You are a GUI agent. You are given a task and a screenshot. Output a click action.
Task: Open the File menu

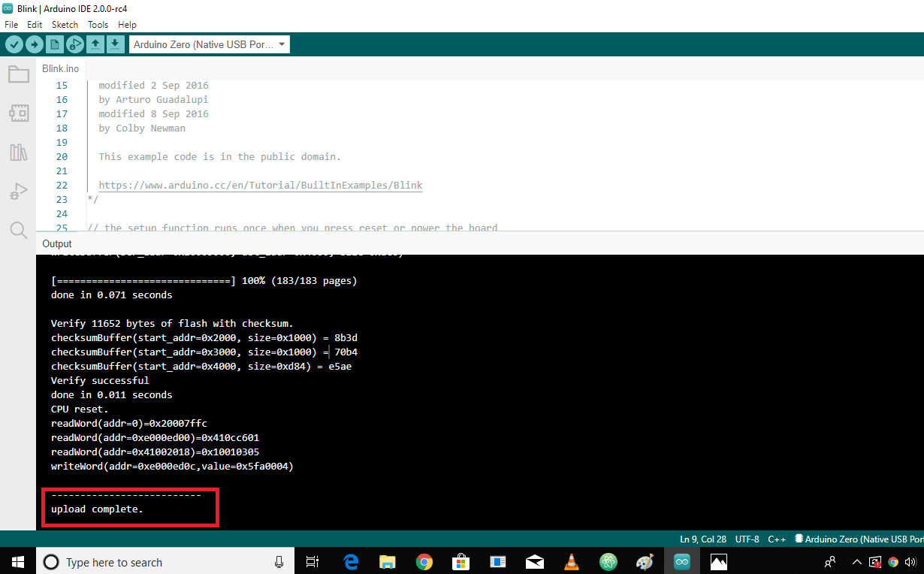(11, 25)
